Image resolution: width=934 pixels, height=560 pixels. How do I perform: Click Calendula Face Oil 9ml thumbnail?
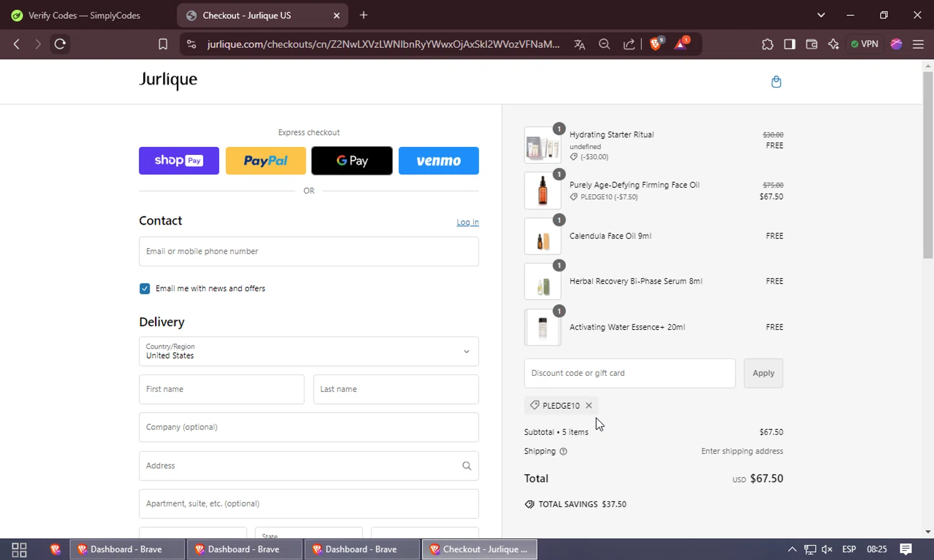click(x=542, y=236)
